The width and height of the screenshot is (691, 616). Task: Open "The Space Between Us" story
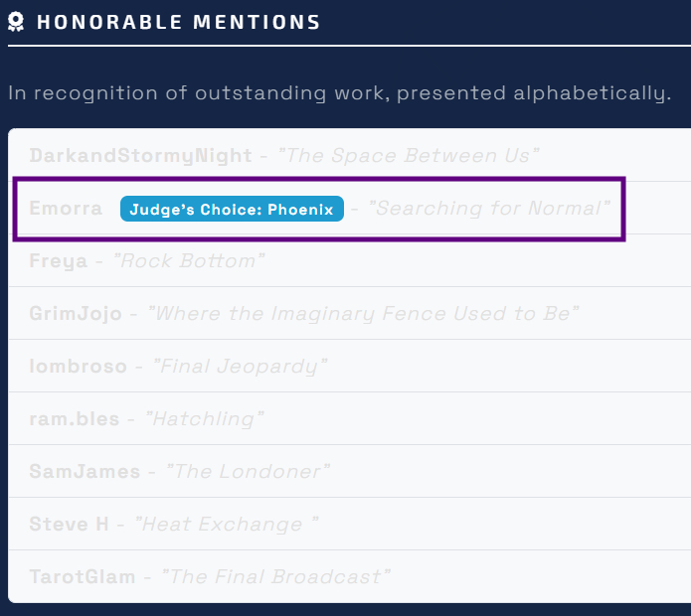pyautogui.click(x=409, y=156)
